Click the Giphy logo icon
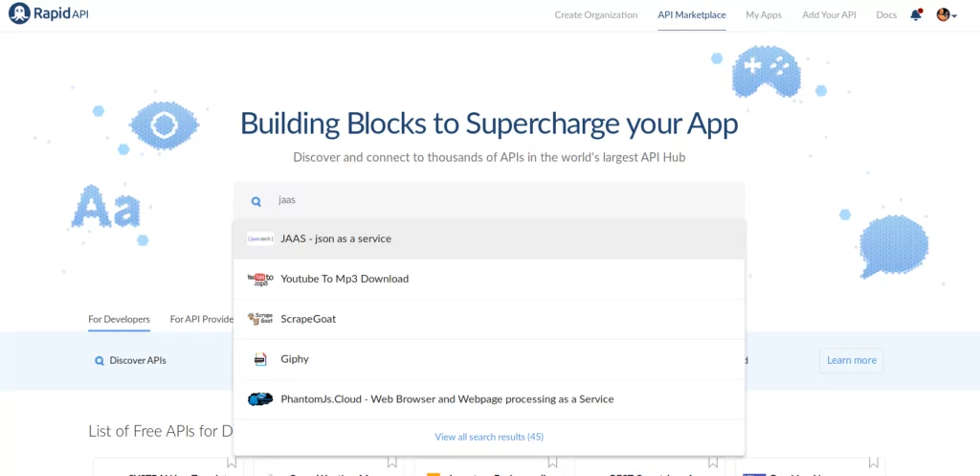980x476 pixels. [x=259, y=359]
